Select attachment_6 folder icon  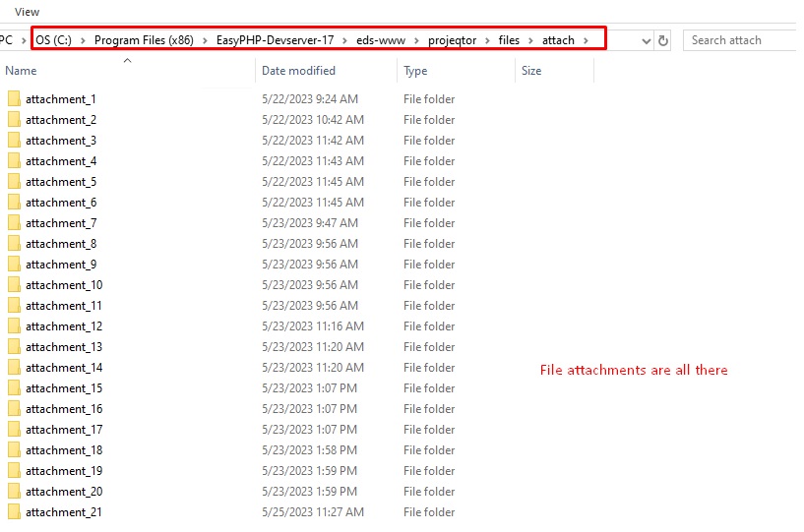coord(15,202)
